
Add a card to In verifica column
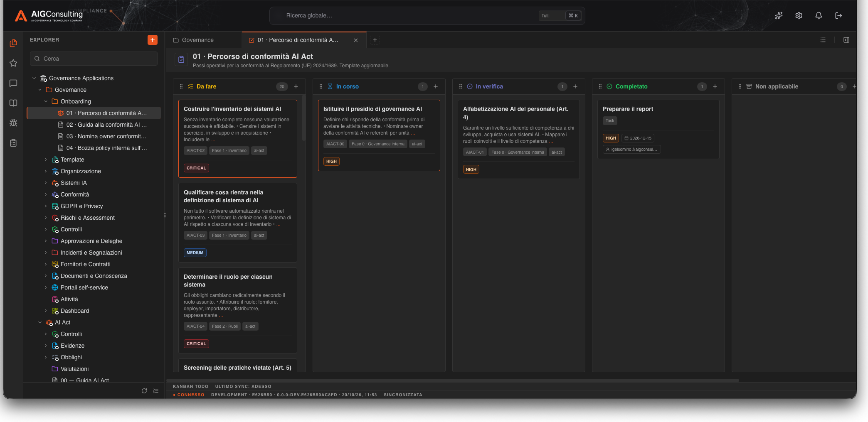pyautogui.click(x=575, y=86)
